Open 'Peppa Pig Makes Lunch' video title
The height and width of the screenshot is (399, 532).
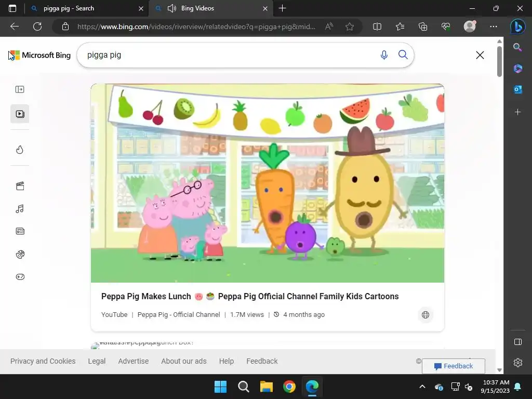(x=250, y=296)
